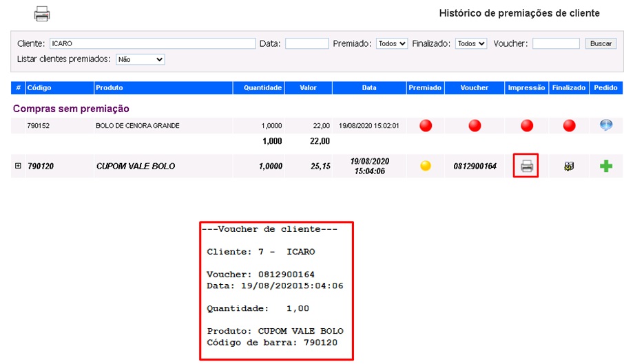The width and height of the screenshot is (624, 364).
Task: Select product cell CUPOM VALE BOLO
Action: click(136, 166)
